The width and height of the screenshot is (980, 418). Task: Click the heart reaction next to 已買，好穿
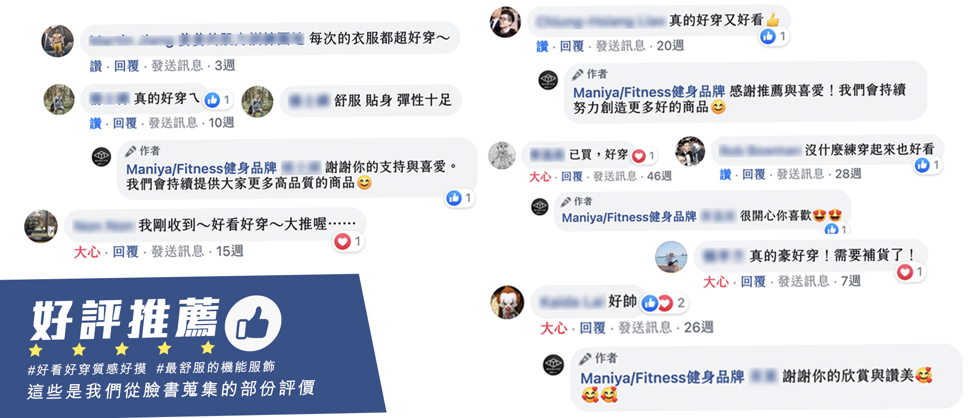pyautogui.click(x=638, y=156)
